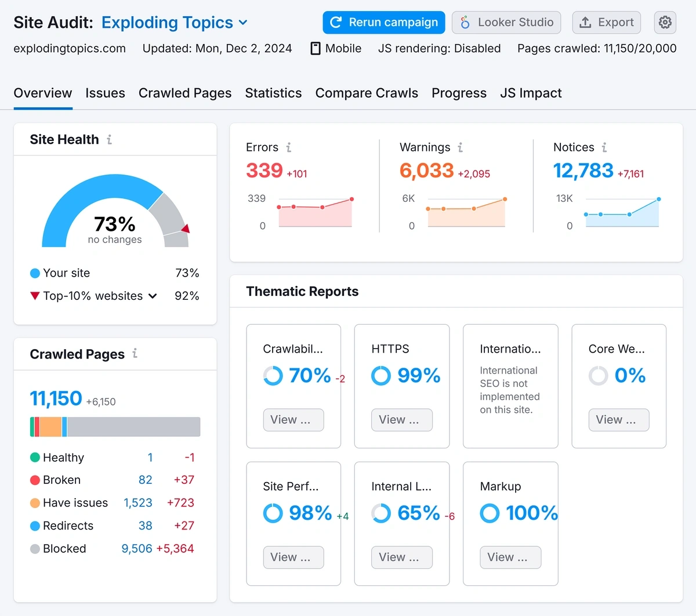View the Site Performance report
696x616 pixels.
pos(293,557)
